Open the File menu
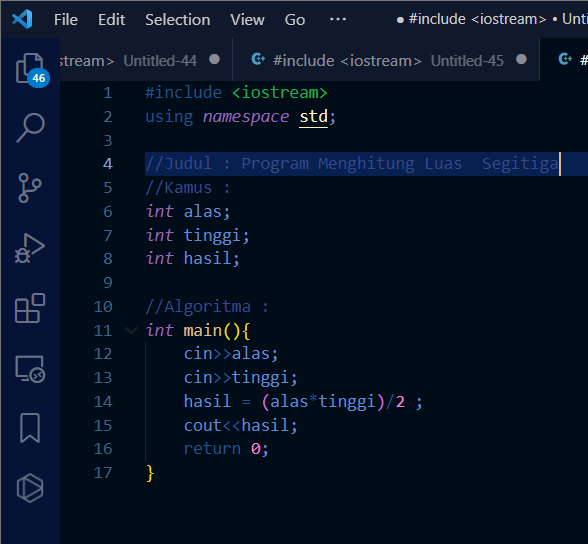The height and width of the screenshot is (544, 588). coord(66,19)
